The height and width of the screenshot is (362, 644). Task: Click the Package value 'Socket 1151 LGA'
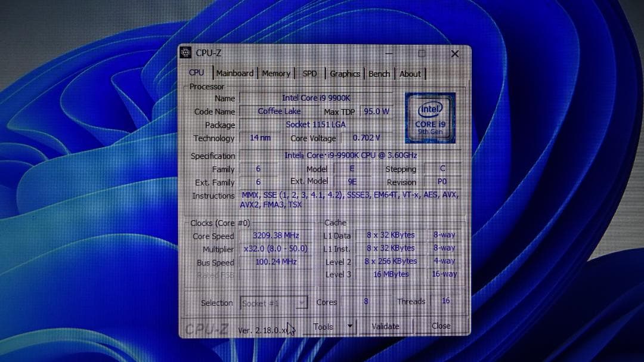tap(316, 125)
